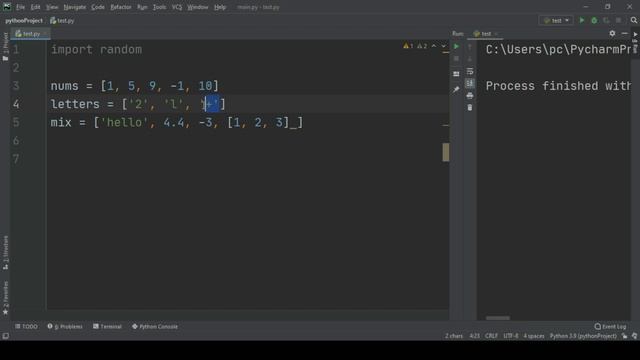
Task: Open the Problems tool window
Action: click(x=65, y=327)
